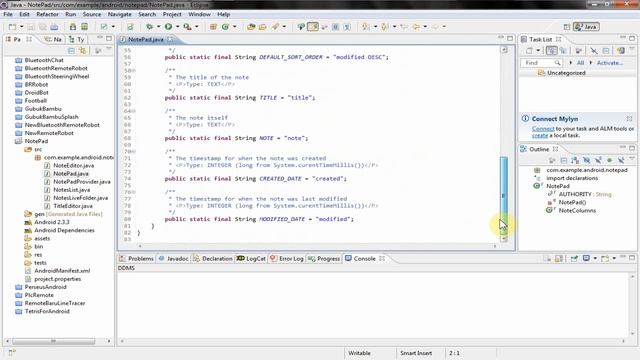Open the Back history dropdown arrow
640x360 pixels.
point(425,27)
